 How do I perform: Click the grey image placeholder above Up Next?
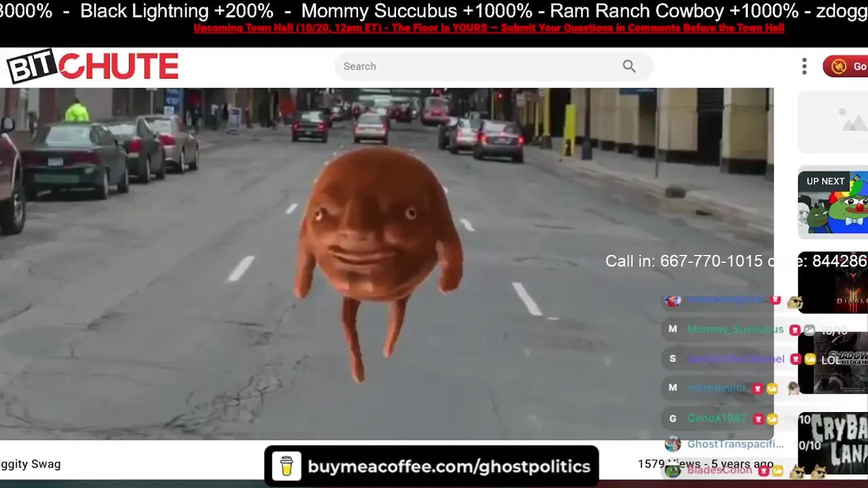[833, 122]
